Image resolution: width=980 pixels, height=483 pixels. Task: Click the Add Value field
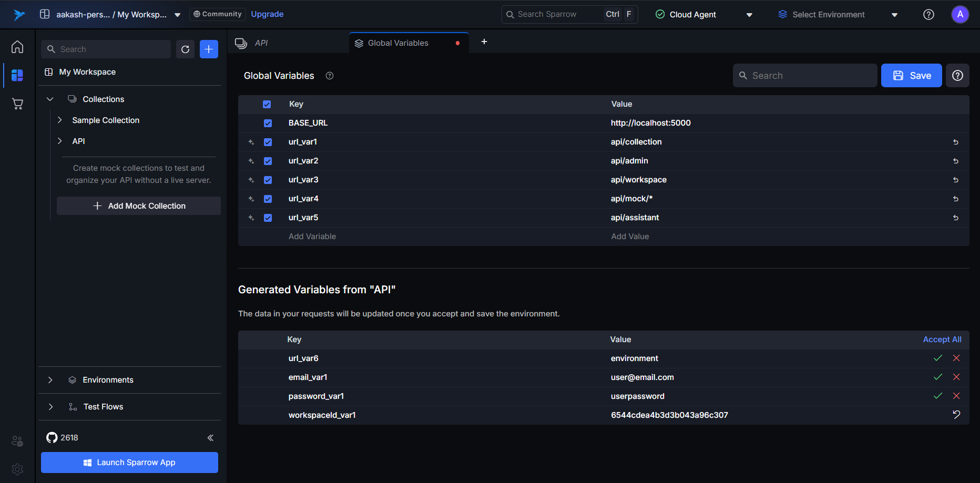[x=630, y=237]
